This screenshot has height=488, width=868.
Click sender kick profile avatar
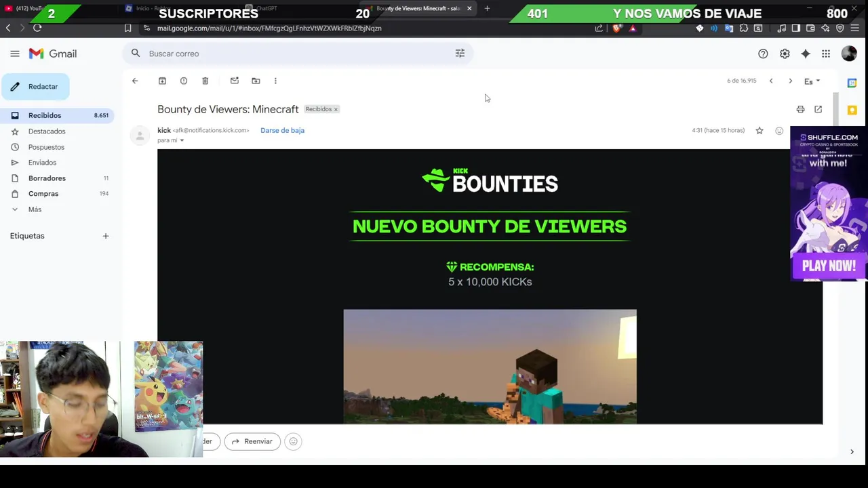[140, 135]
